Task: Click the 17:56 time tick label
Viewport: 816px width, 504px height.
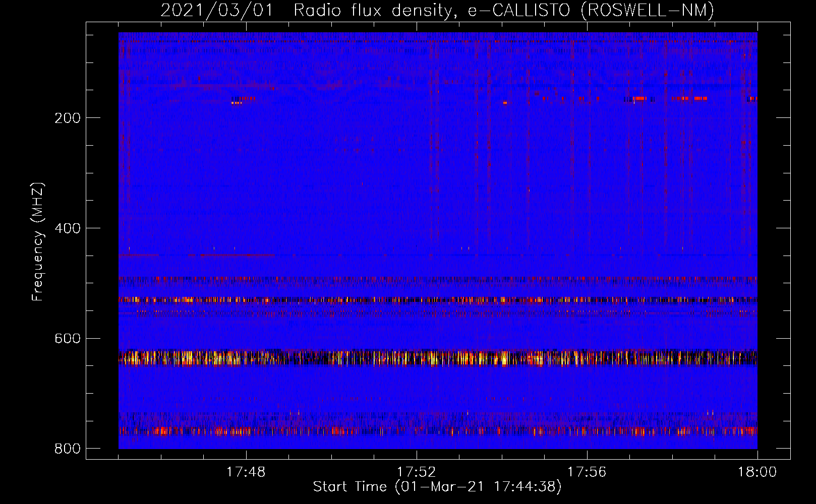Action: pos(587,472)
